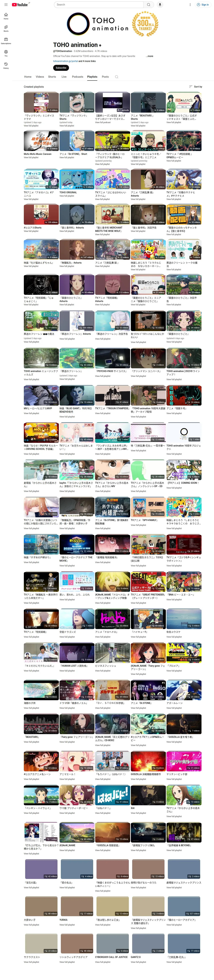Open History in sidebar

click(x=6, y=65)
